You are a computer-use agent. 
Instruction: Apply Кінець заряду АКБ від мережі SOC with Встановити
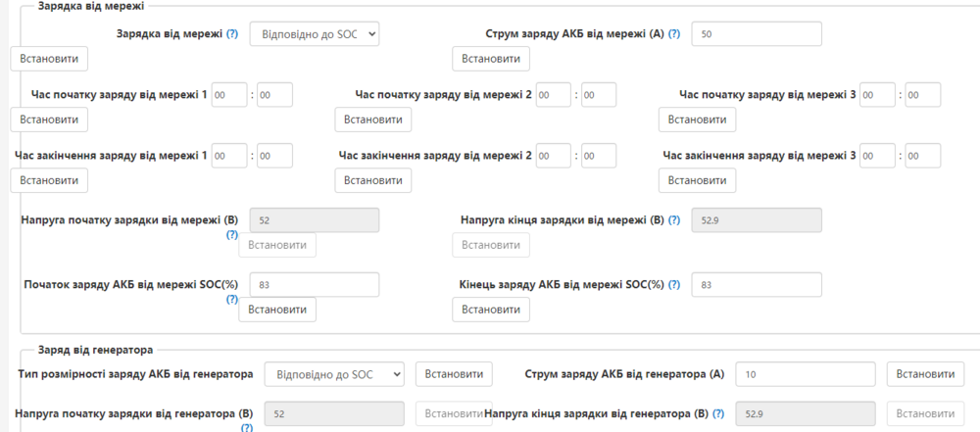(490, 309)
